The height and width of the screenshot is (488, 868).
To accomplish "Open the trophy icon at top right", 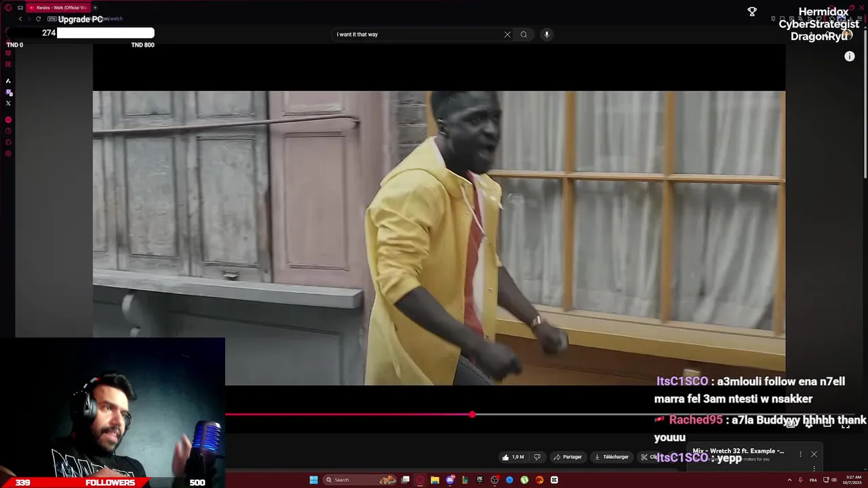I will click(752, 12).
